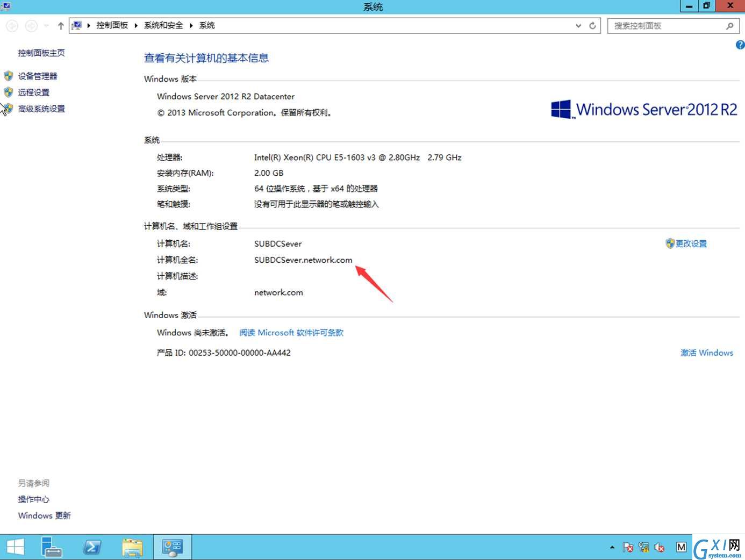745x560 pixels.
Task: Select 控制面板 in the breadcrumb path
Action: click(x=112, y=25)
